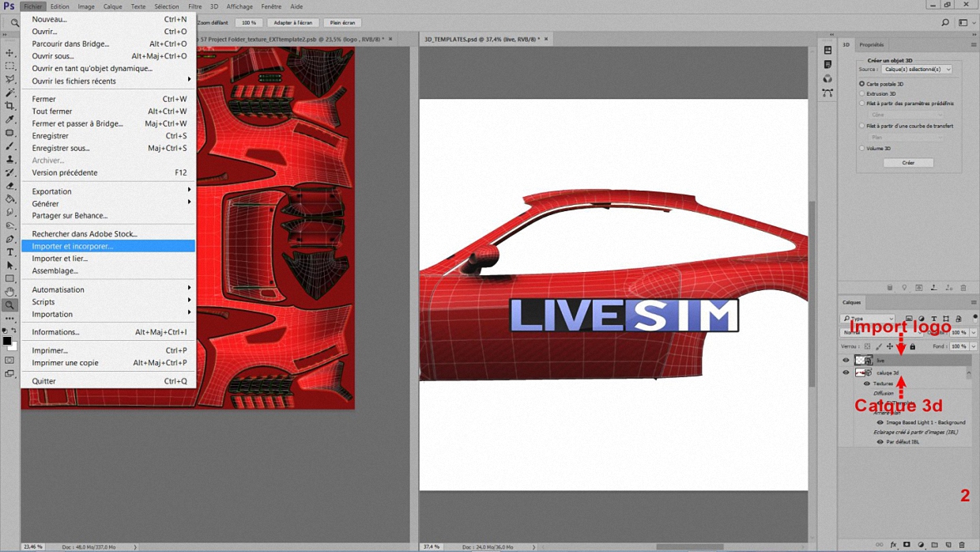Open the Cône preset dropdown
This screenshot has height=552, width=980.
click(x=906, y=115)
